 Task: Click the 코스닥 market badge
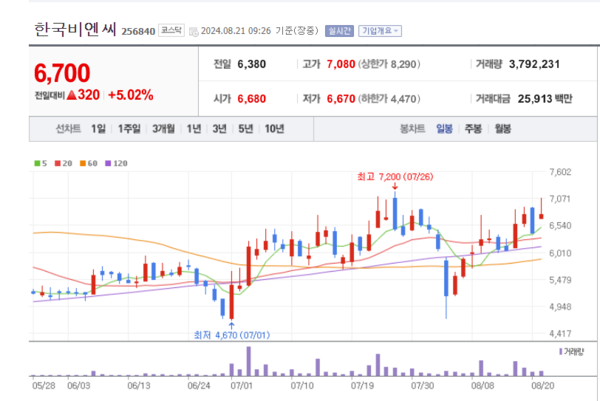point(171,31)
